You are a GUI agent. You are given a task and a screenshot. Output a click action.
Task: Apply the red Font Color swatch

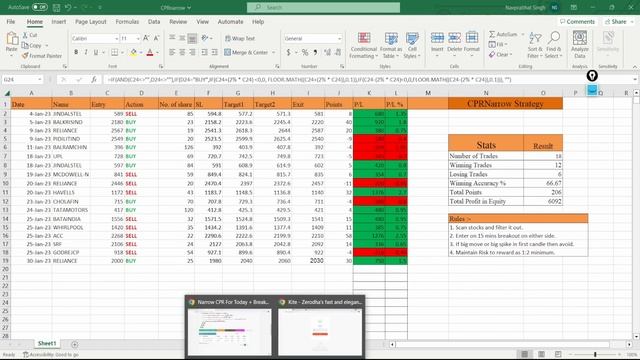point(150,52)
